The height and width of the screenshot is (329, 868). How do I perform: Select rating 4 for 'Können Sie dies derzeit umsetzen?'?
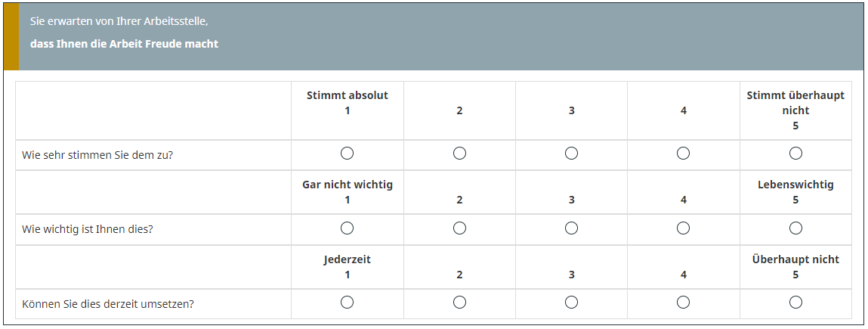pos(684,303)
